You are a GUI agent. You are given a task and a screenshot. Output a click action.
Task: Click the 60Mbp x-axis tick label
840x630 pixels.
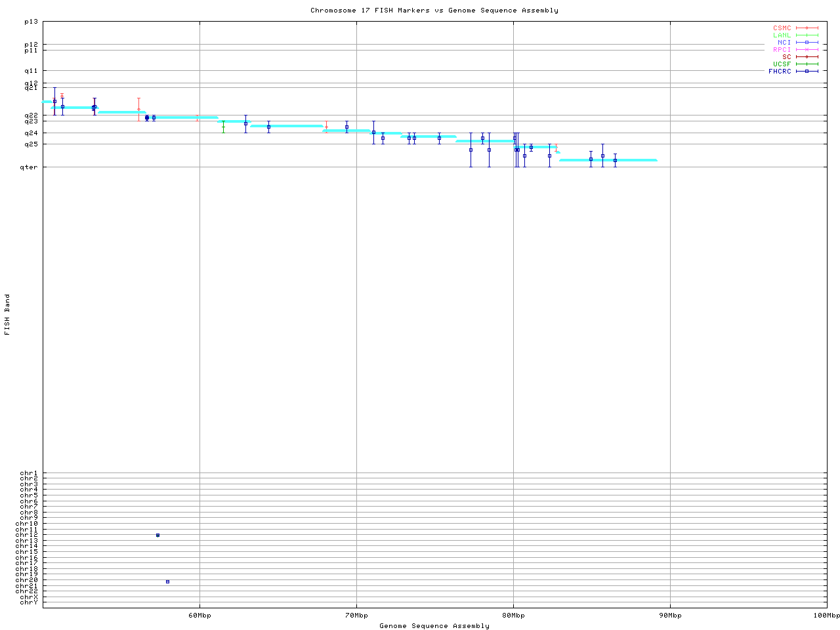[x=199, y=615]
